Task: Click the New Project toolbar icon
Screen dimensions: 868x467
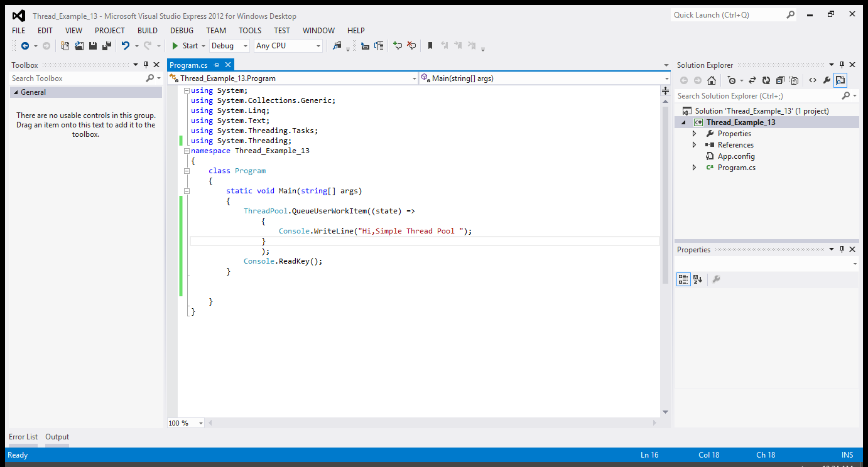Action: click(x=65, y=46)
